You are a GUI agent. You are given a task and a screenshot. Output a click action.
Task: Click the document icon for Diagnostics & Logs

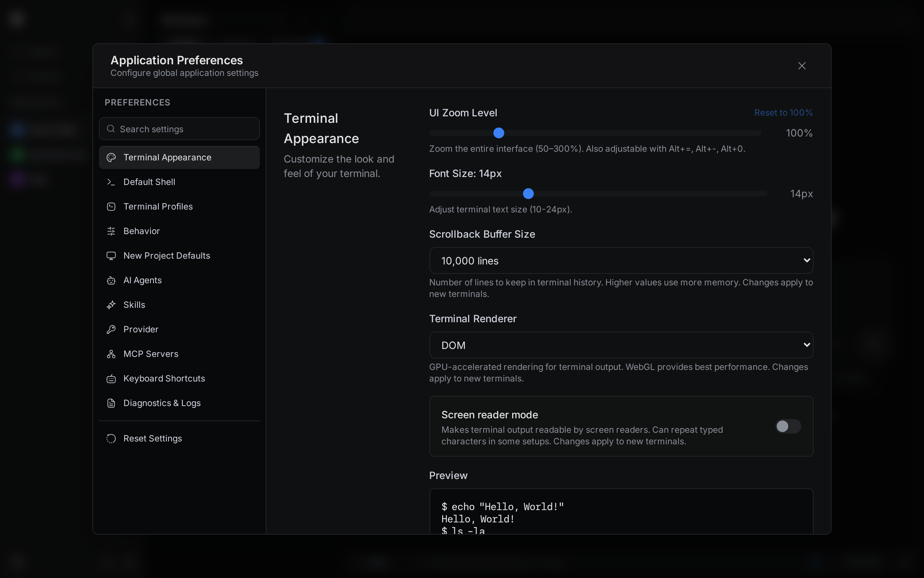click(x=111, y=403)
